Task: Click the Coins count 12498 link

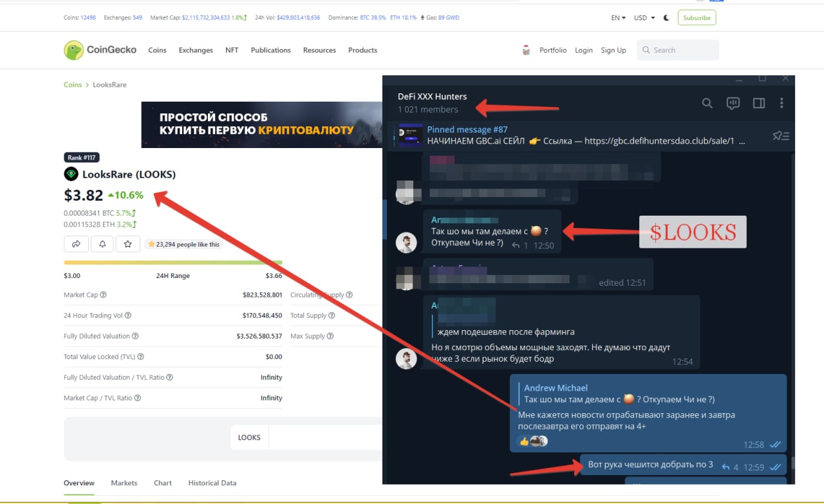Action: (88, 18)
